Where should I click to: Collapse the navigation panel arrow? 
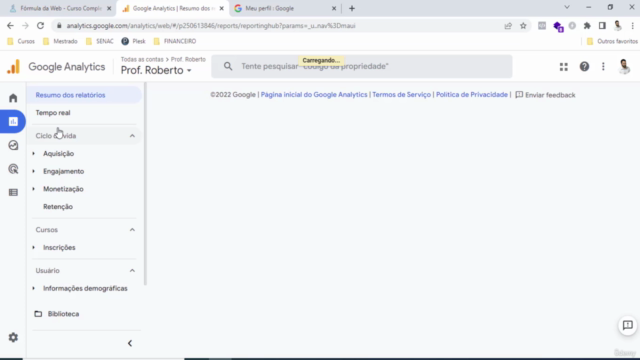coord(130,343)
